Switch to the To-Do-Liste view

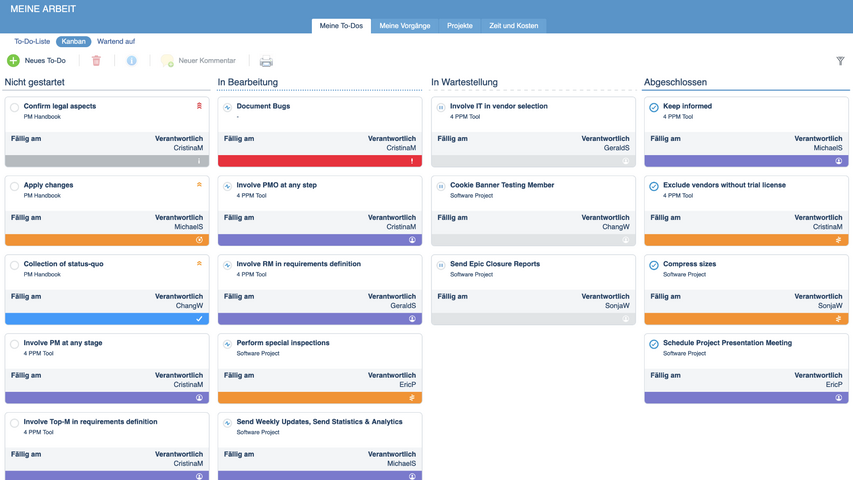(x=32, y=42)
